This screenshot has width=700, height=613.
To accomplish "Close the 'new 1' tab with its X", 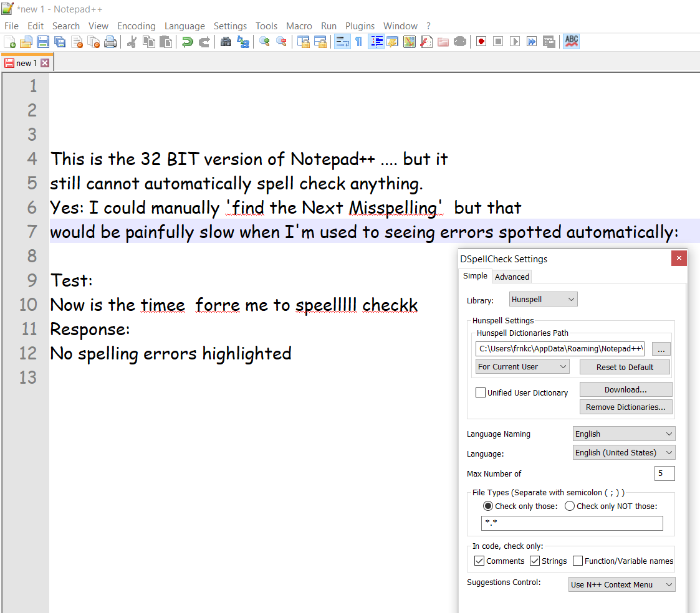I will [45, 63].
